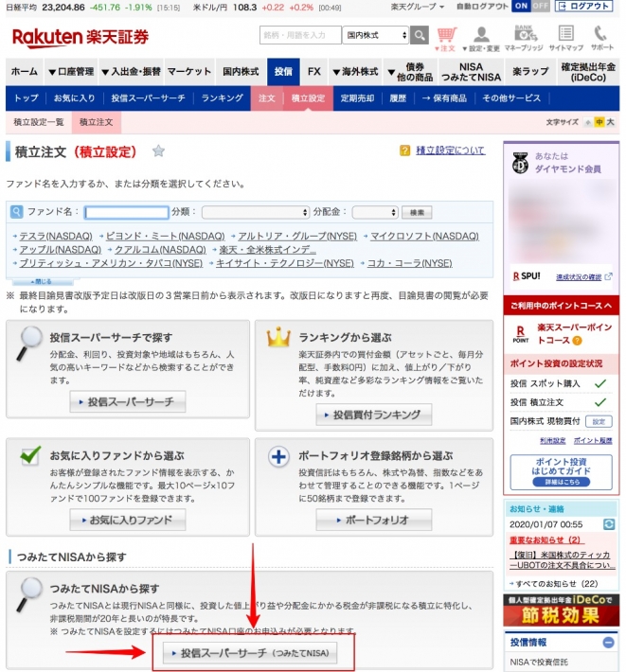Open the Money Bridge bank icon
This screenshot has width=626, height=672.
click(524, 38)
